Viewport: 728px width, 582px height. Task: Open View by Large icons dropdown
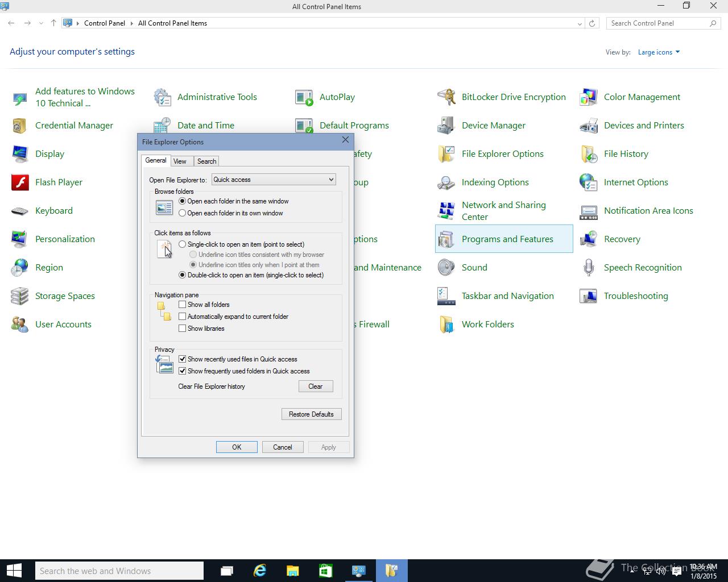pyautogui.click(x=659, y=52)
